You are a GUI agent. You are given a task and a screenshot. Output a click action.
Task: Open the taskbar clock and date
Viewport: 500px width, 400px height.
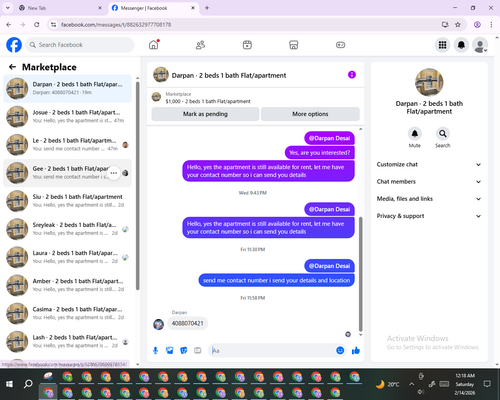[465, 384]
